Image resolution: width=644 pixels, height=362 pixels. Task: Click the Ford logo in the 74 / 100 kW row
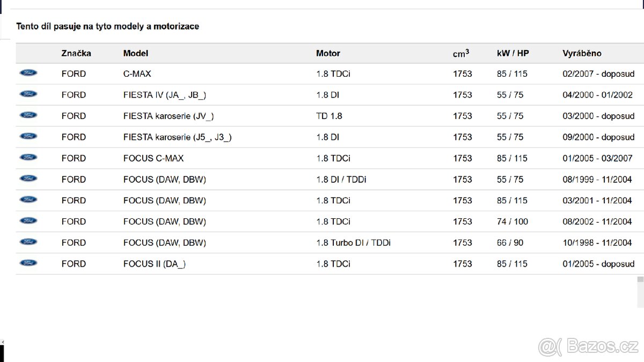click(x=28, y=221)
